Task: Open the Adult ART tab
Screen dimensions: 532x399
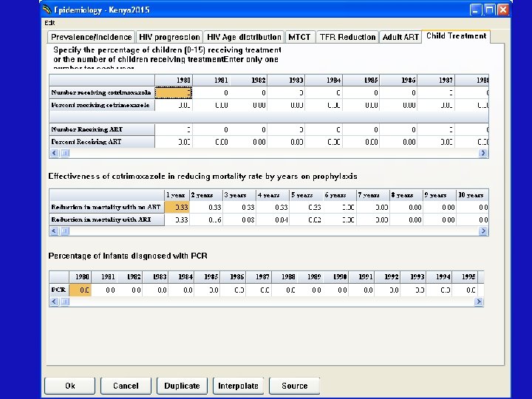Action: coord(400,37)
